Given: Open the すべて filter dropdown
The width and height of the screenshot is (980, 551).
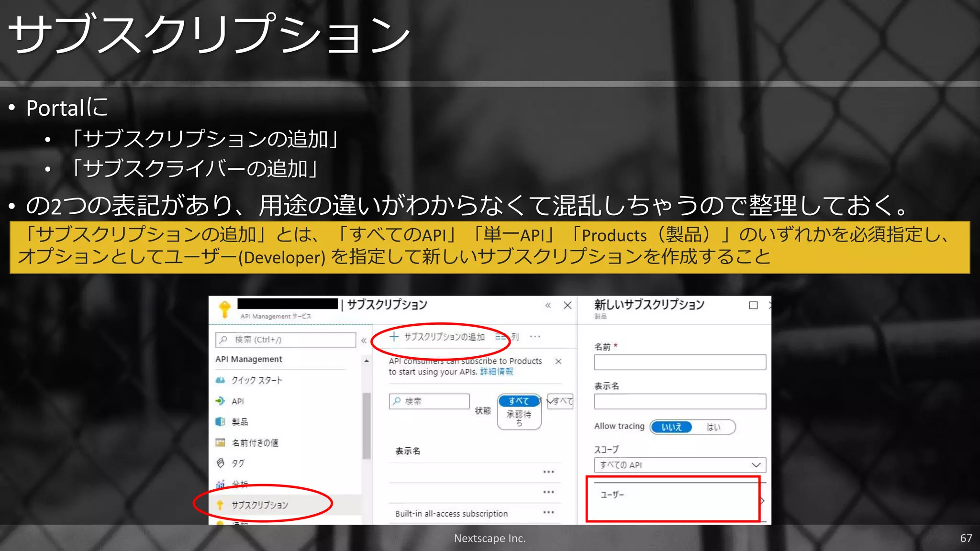Looking at the screenshot, I should [x=560, y=401].
